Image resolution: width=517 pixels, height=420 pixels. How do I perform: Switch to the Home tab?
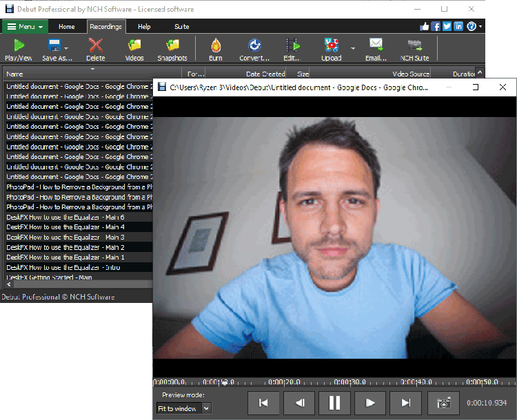(67, 27)
